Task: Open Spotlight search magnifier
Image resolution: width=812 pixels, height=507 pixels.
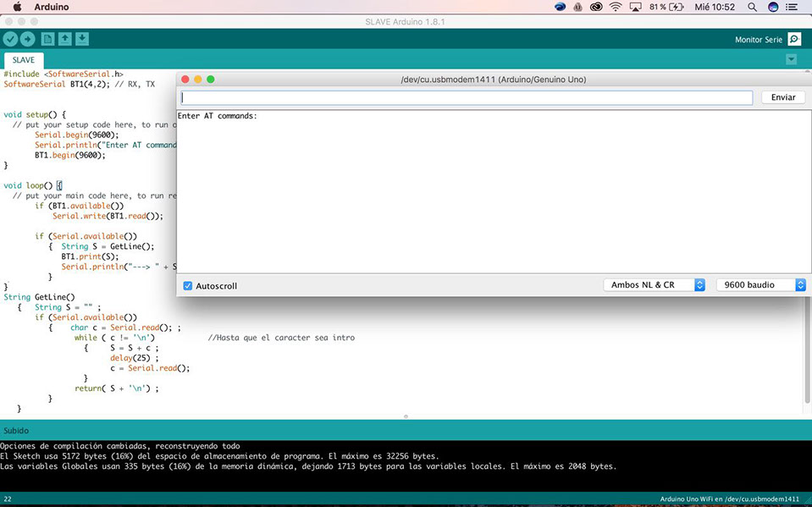Action: 752,7
